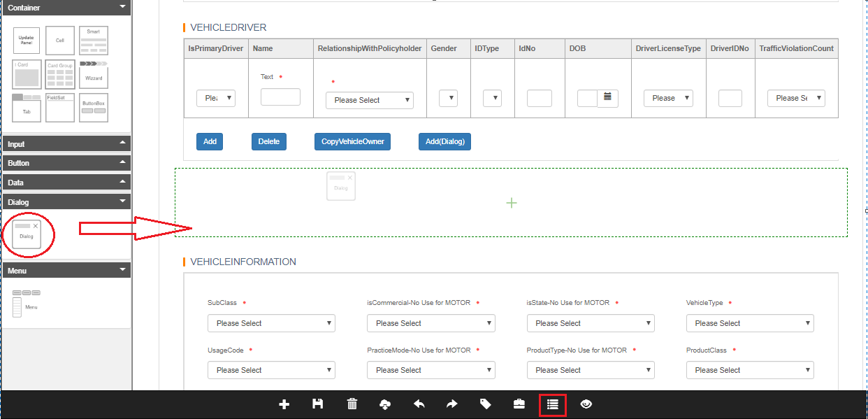The height and width of the screenshot is (419, 868).
Task: Click the cloud download icon
Action: [384, 404]
